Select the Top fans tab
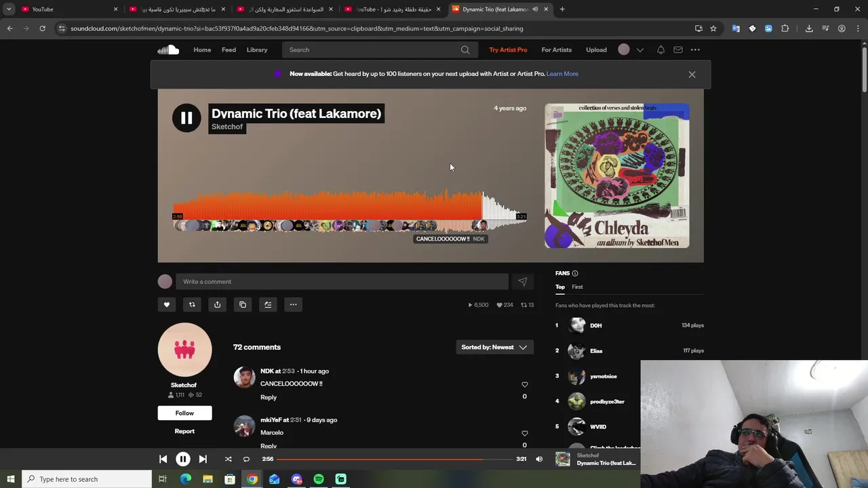This screenshot has height=488, width=868. 560,287
